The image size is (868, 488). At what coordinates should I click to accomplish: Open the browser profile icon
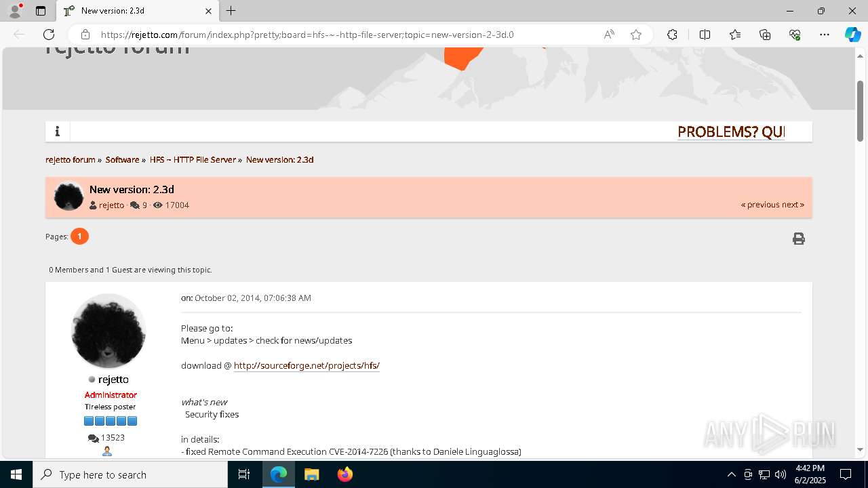coord(15,11)
